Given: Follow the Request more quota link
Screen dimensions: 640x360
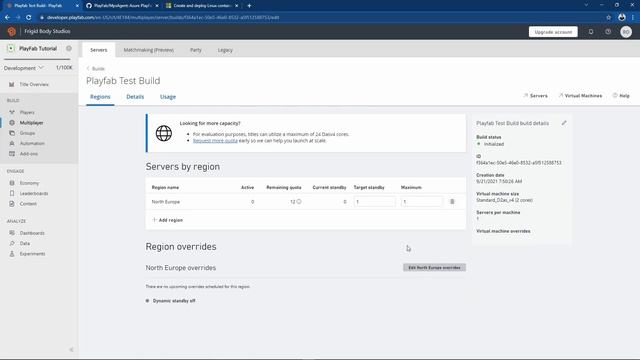Looking at the screenshot, I should click(215, 140).
